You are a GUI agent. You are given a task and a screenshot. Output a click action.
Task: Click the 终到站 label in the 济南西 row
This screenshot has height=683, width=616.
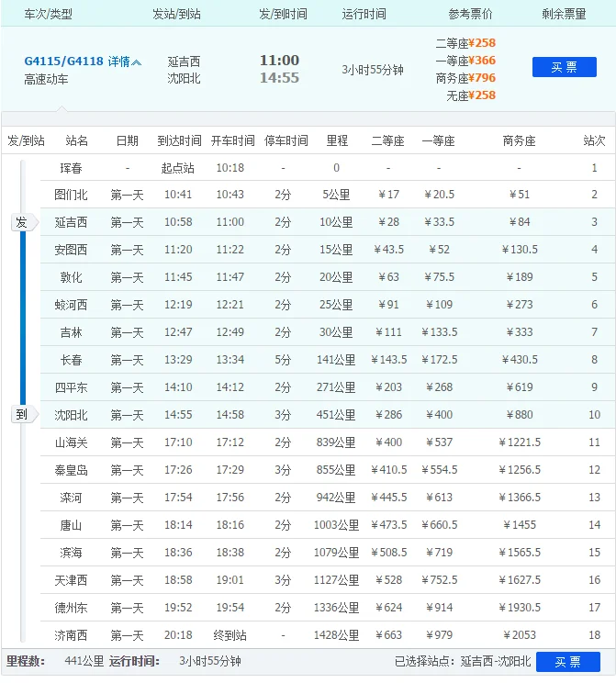pyautogui.click(x=230, y=635)
